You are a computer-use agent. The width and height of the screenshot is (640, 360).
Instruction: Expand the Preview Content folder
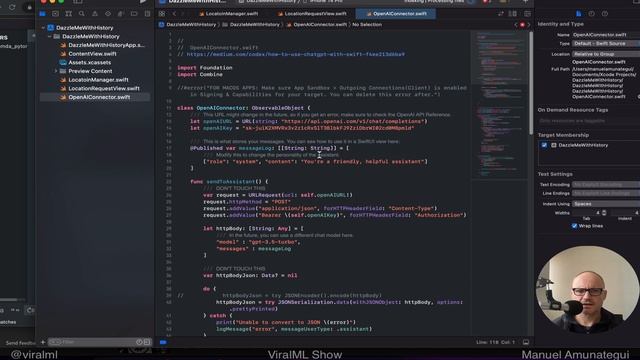56,71
